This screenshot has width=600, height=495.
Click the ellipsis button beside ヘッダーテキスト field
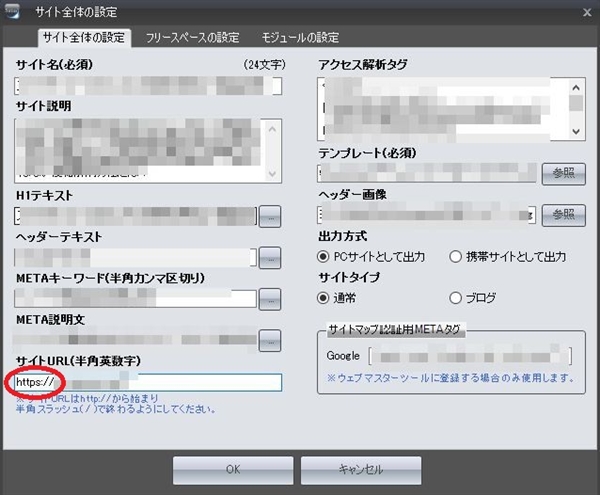tap(270, 257)
